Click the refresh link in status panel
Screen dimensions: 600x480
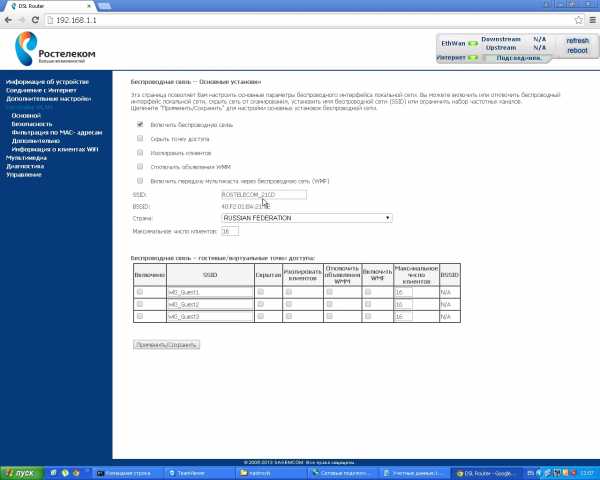coord(577,41)
